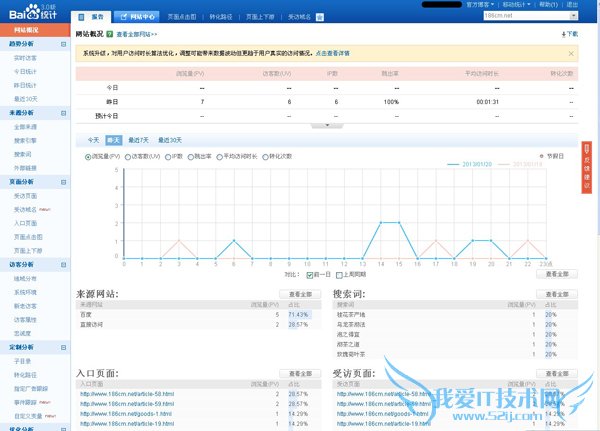Open the 官方博客 dropdown menu
This screenshot has width=600, height=431.
[480, 5]
